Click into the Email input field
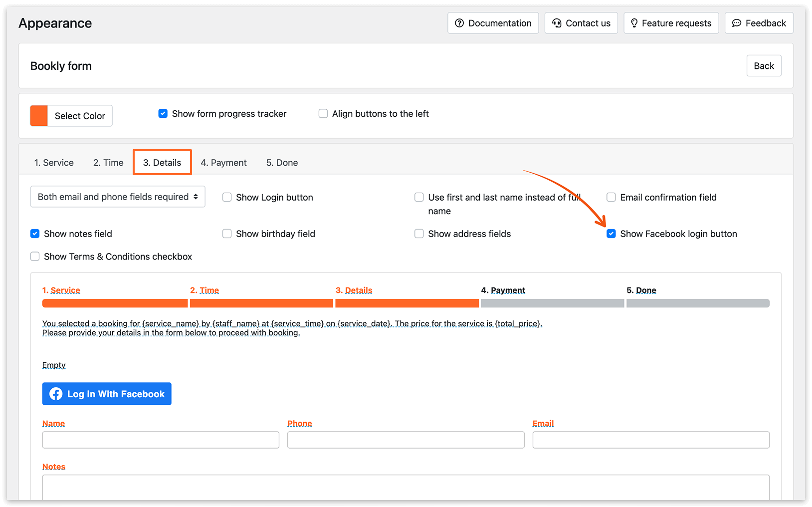 [x=651, y=440]
